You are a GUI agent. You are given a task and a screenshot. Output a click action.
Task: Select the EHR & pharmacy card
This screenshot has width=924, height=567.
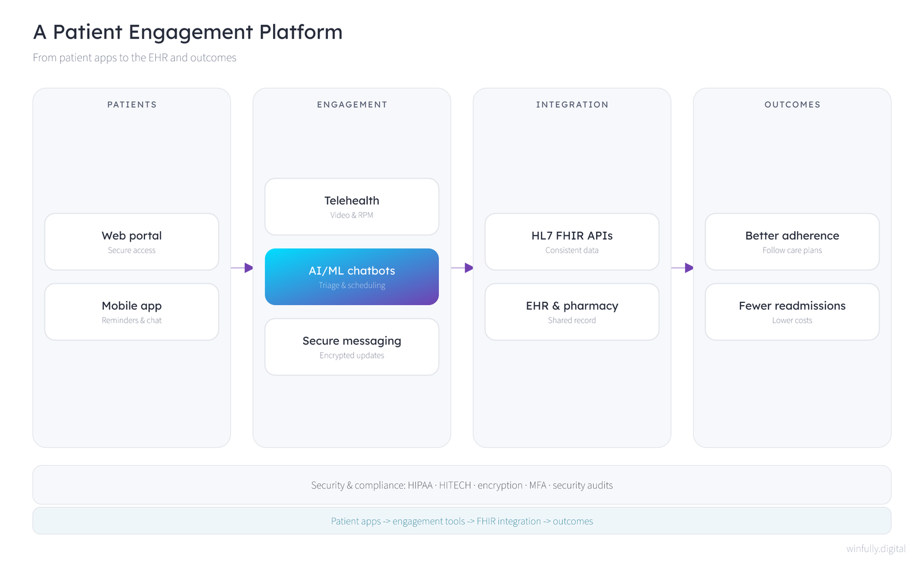(x=572, y=312)
